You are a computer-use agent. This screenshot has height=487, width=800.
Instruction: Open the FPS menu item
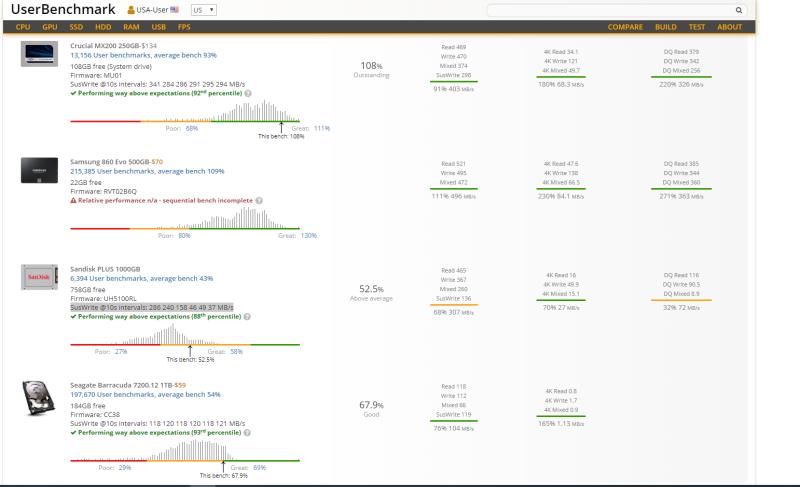[184, 27]
